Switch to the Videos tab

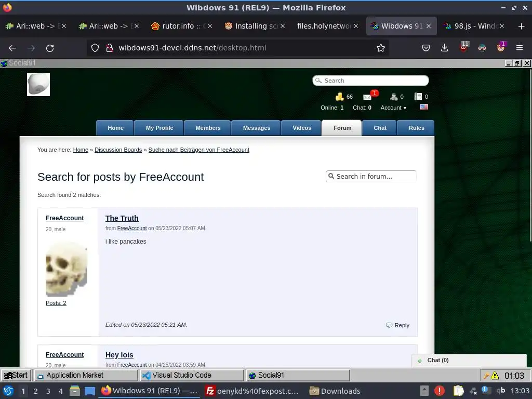pos(302,128)
